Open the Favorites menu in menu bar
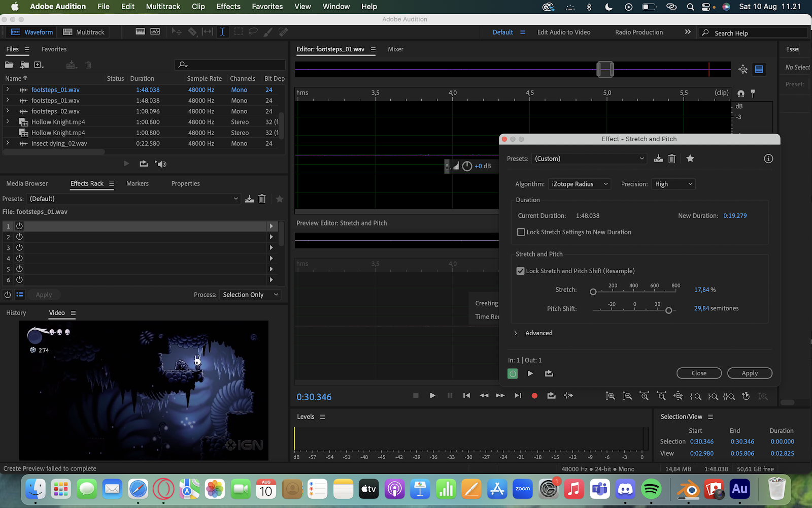Image resolution: width=812 pixels, height=508 pixels. (267, 7)
